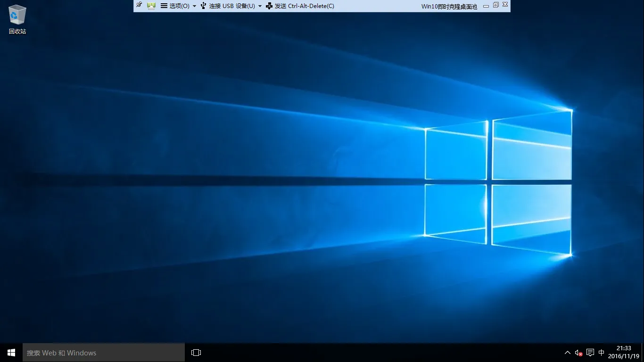The image size is (644, 362).
Task: Open the 连接 USB 设备(U) dropdown
Action: point(231,6)
